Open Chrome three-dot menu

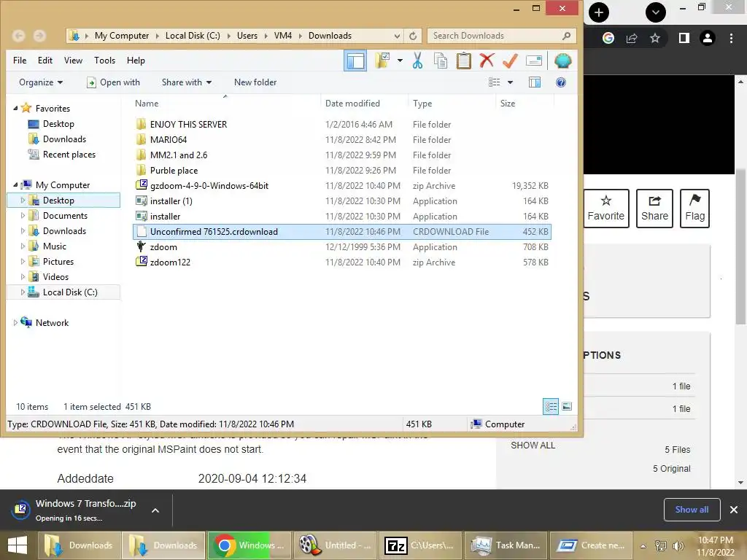[x=731, y=38]
